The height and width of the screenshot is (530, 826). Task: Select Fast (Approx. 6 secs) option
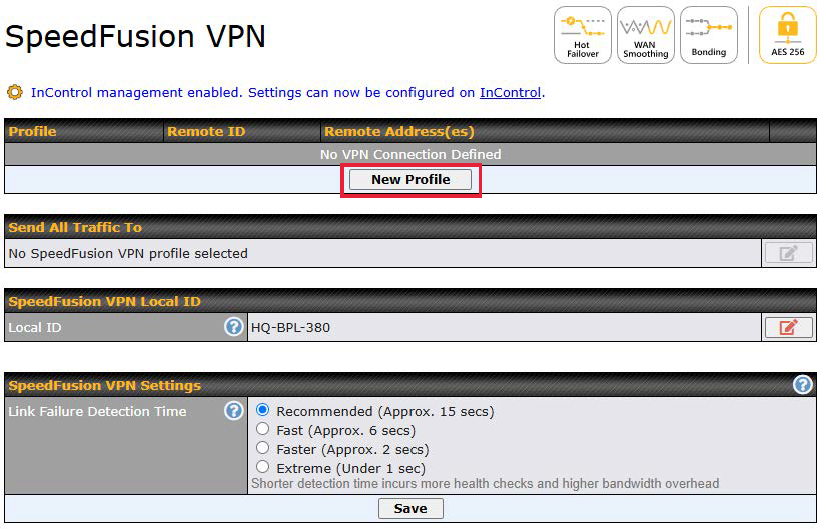262,429
